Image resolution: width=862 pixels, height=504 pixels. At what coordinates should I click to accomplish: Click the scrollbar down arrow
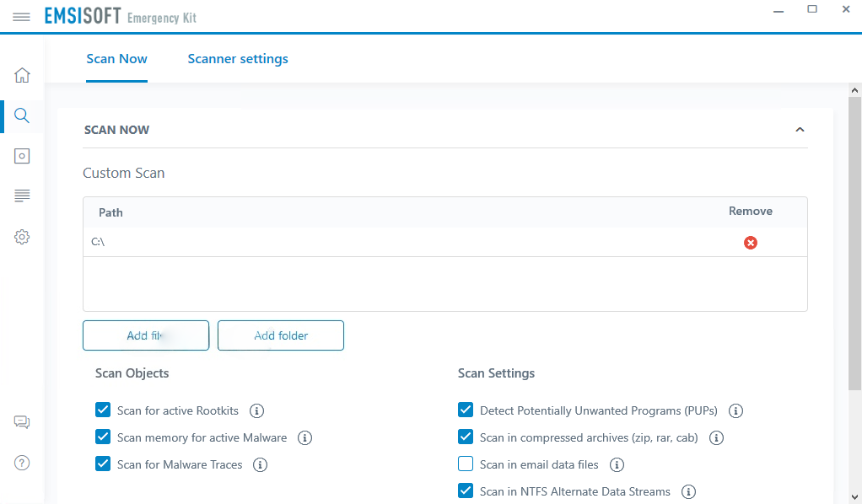[854, 497]
